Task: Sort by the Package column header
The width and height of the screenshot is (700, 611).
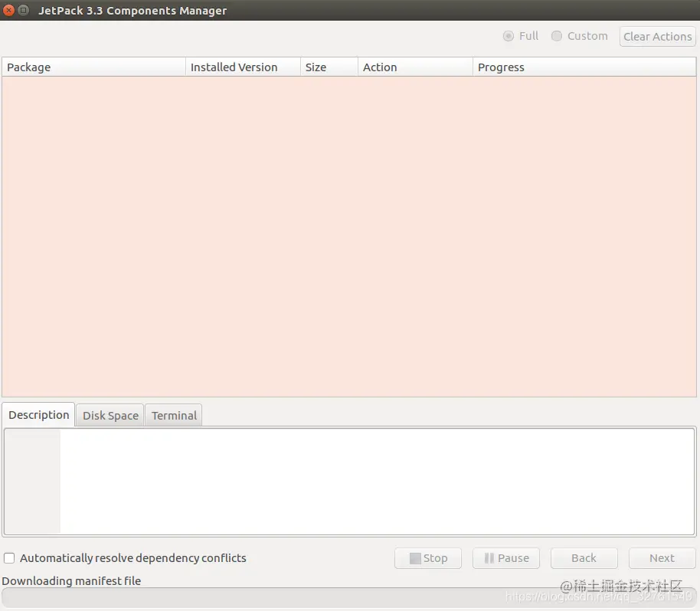Action: 93,67
